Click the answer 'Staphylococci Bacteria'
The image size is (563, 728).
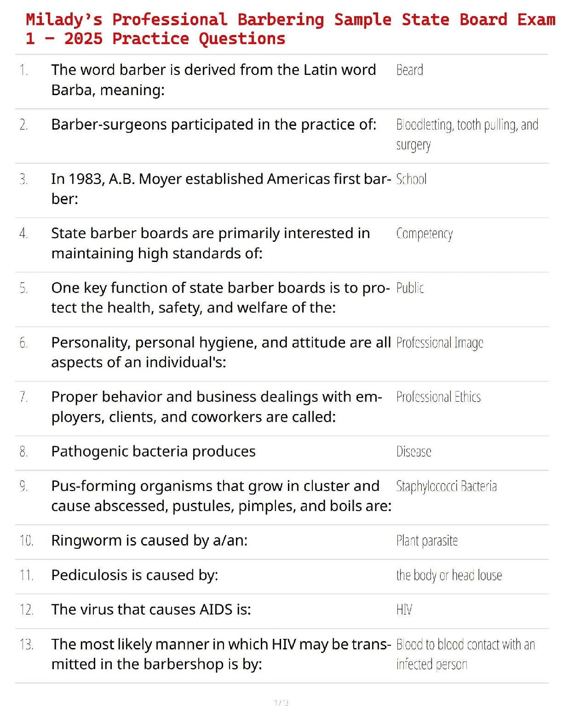(446, 486)
